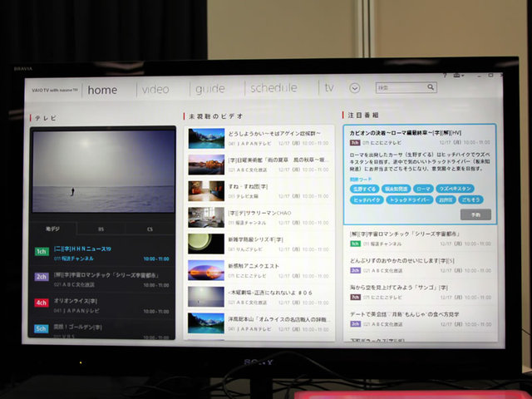Switch to the BS broadcast tab
Viewport: 532px width, 399px height.
pyautogui.click(x=101, y=227)
